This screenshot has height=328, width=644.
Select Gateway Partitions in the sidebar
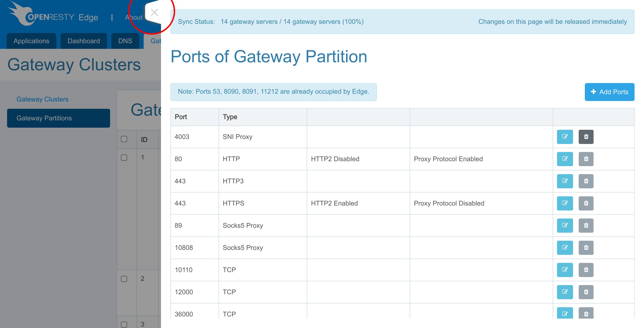tap(58, 118)
